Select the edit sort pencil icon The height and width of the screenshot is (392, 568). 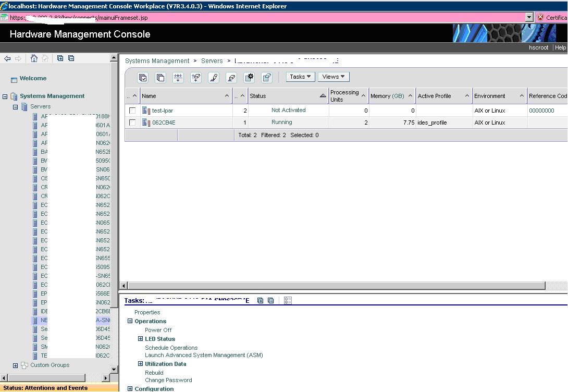click(214, 77)
